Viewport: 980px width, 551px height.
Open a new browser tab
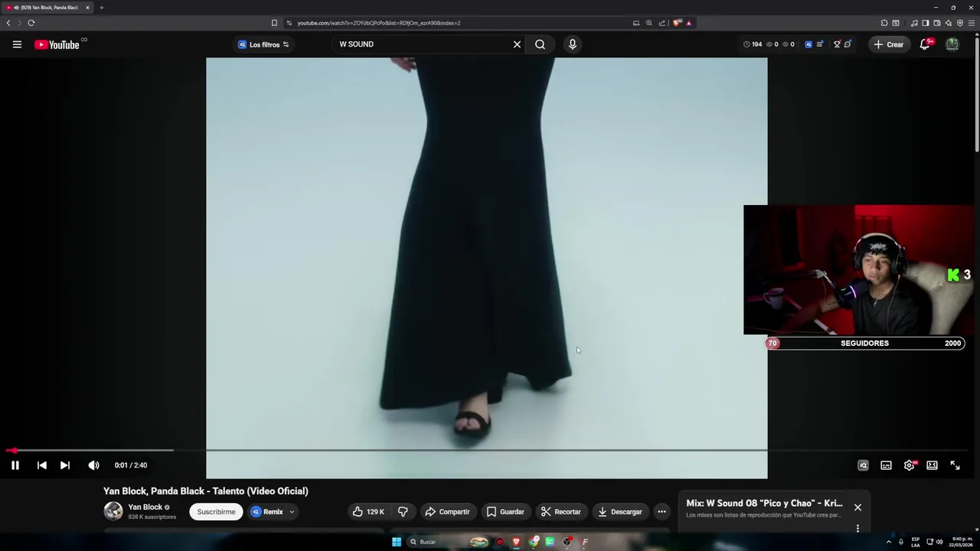coord(101,8)
